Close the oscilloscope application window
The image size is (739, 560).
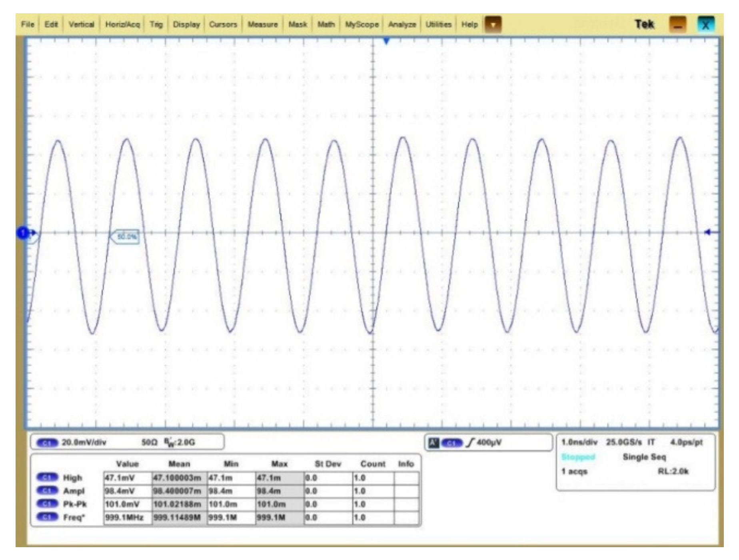coord(706,24)
